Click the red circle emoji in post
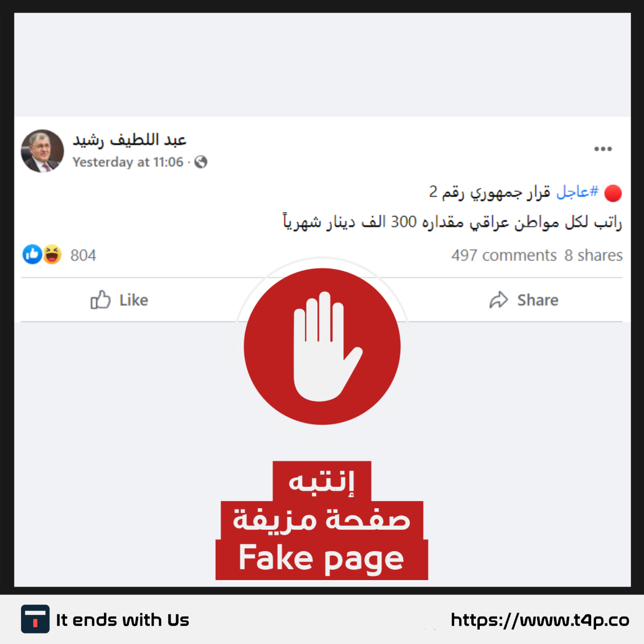 (x=613, y=193)
